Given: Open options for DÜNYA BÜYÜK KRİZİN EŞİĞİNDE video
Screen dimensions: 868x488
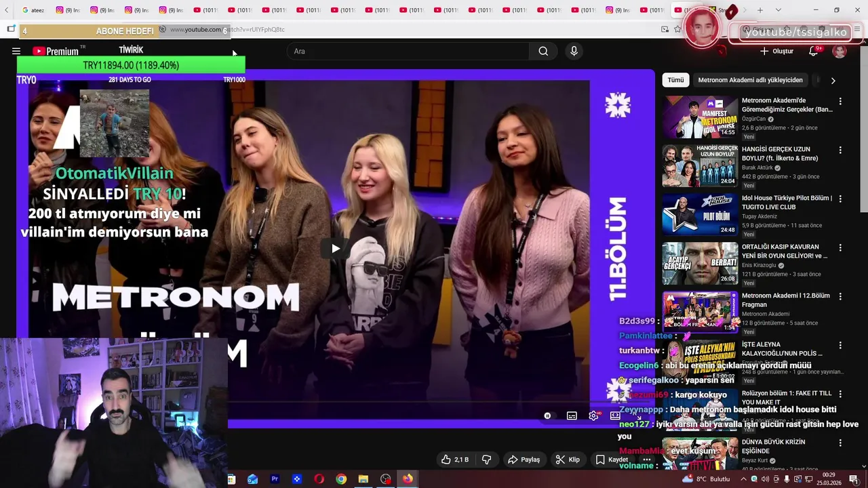Looking at the screenshot, I should coord(840,443).
